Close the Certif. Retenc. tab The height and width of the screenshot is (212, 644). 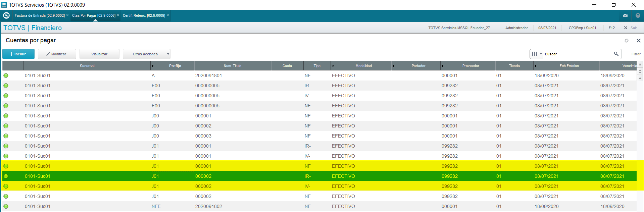168,15
